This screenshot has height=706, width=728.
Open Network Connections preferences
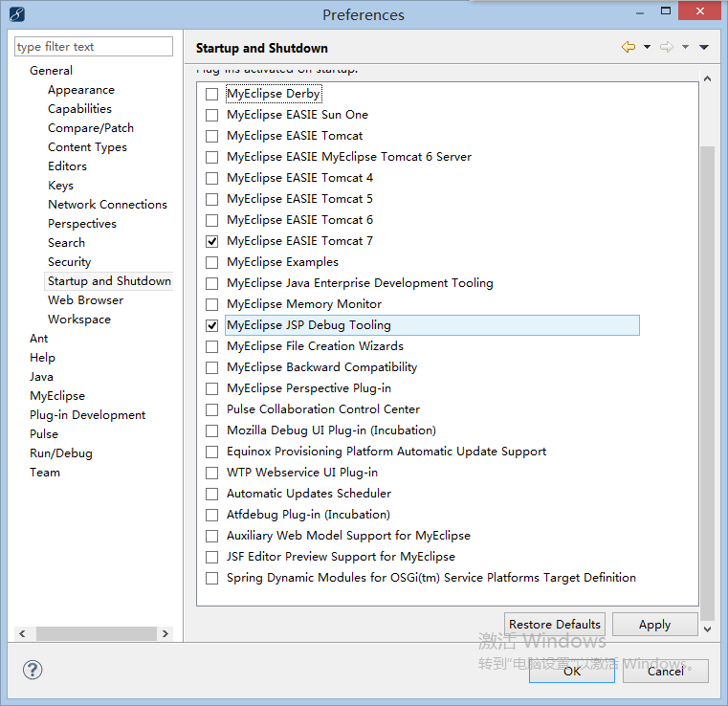pos(108,204)
